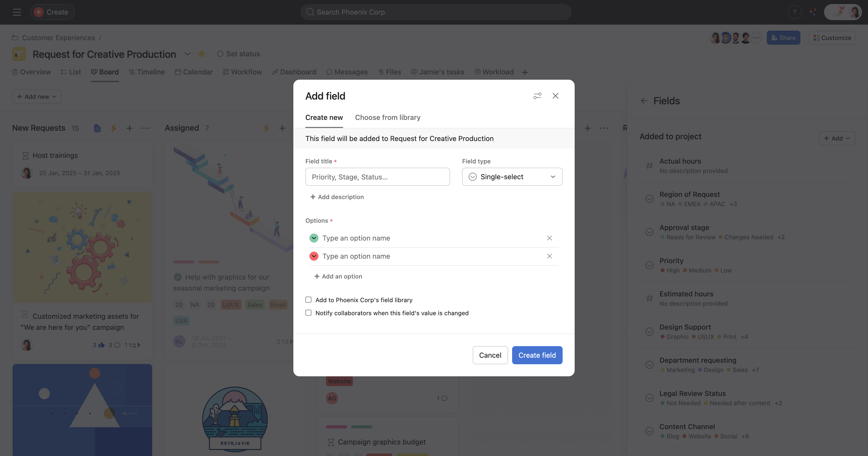Check Notify collaborators when value changed
This screenshot has height=456, width=868.
click(x=308, y=313)
